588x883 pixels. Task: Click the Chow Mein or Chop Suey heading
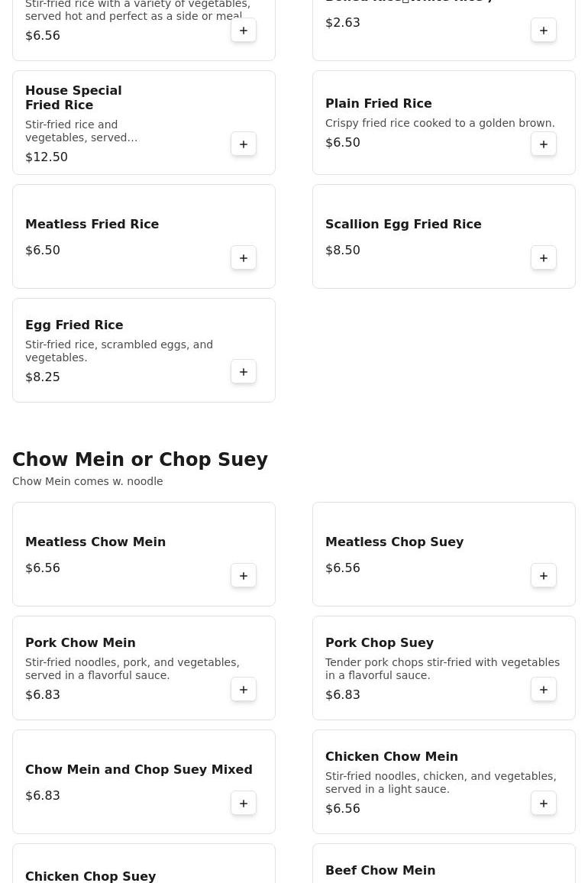click(140, 460)
